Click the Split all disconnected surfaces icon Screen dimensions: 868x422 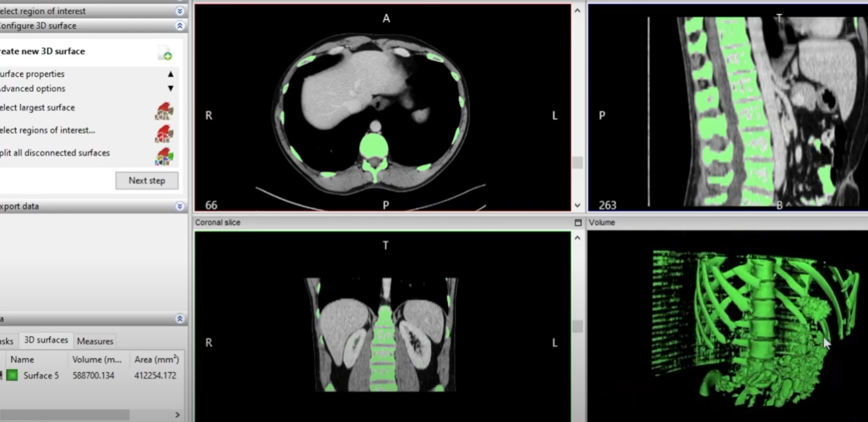coord(164,156)
